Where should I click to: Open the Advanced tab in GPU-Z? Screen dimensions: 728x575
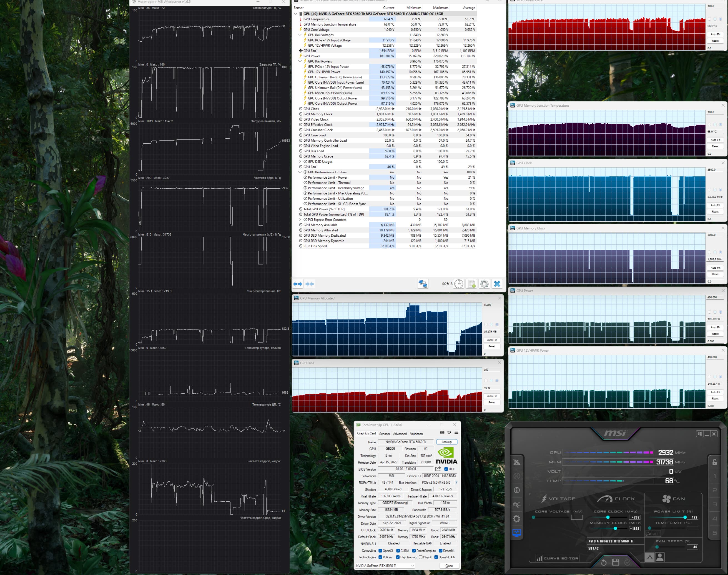pos(400,434)
